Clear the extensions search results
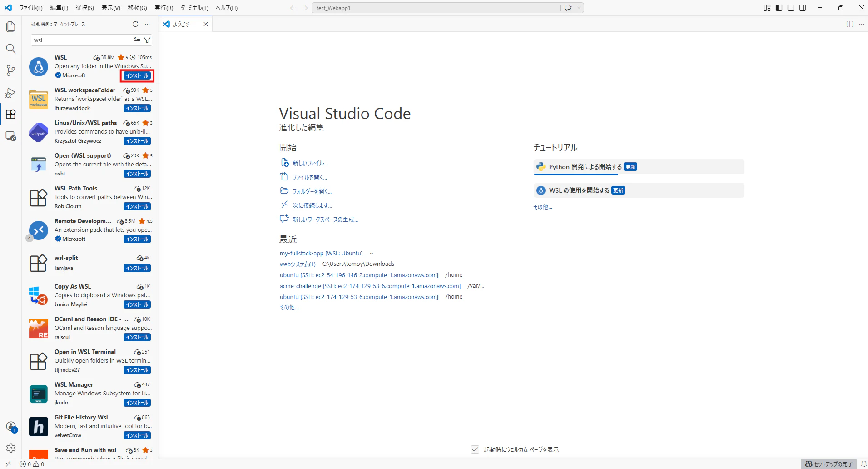The image size is (868, 469). (x=137, y=40)
